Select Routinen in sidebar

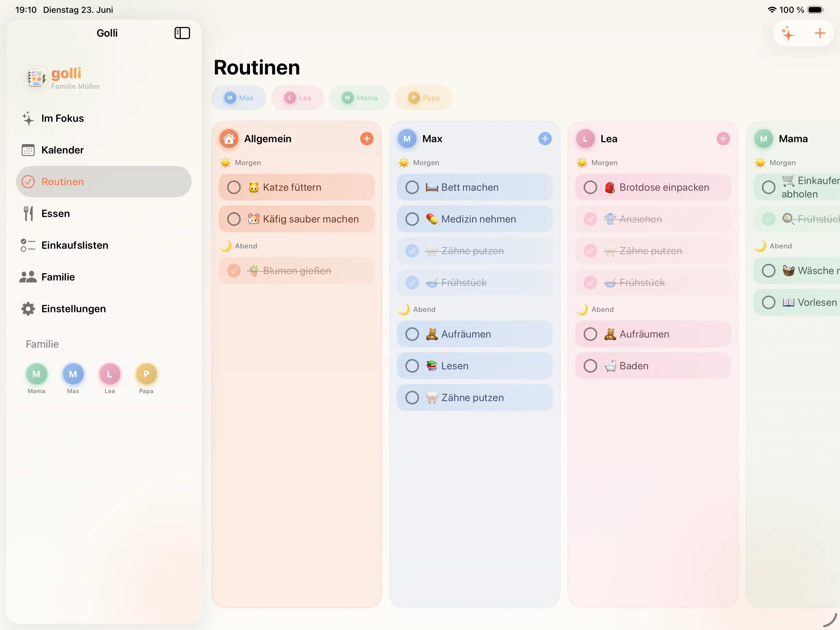tap(103, 182)
